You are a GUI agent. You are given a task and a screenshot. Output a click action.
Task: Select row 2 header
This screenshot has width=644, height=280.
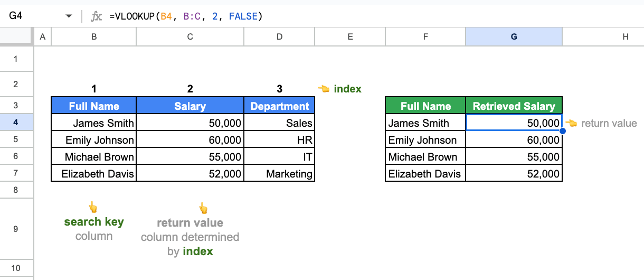pyautogui.click(x=17, y=84)
